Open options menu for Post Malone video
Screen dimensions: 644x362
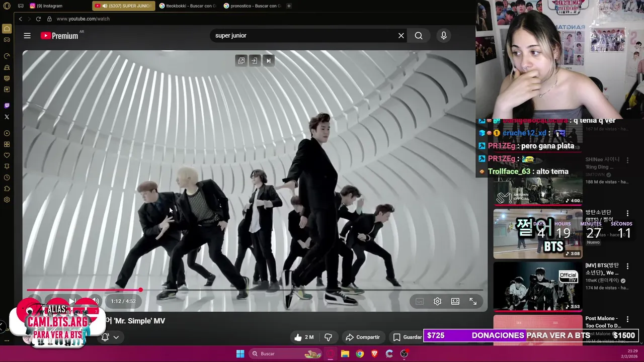click(x=627, y=319)
